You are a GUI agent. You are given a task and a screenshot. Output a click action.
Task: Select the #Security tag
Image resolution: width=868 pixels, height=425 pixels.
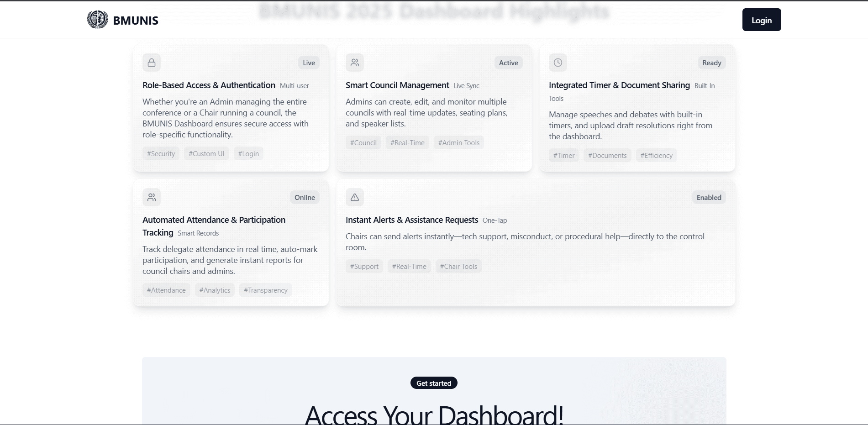(161, 153)
